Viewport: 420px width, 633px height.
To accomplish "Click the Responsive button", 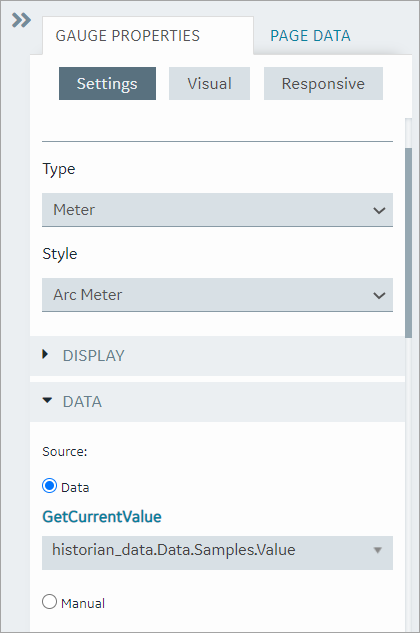I will click(323, 84).
